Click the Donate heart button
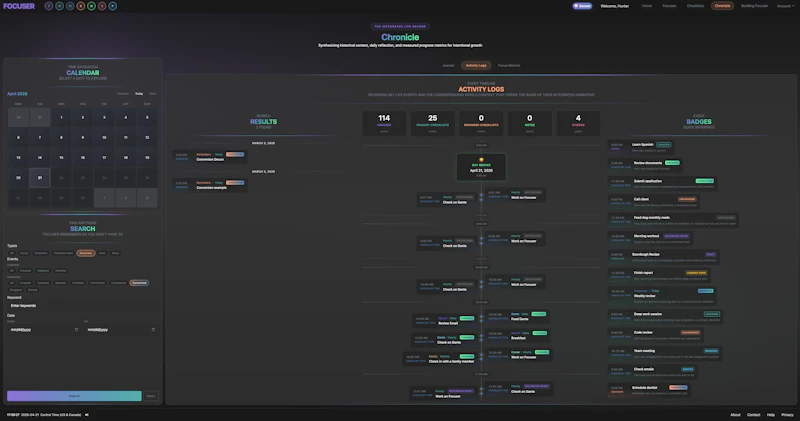Image resolution: width=800 pixels, height=421 pixels. [x=582, y=6]
